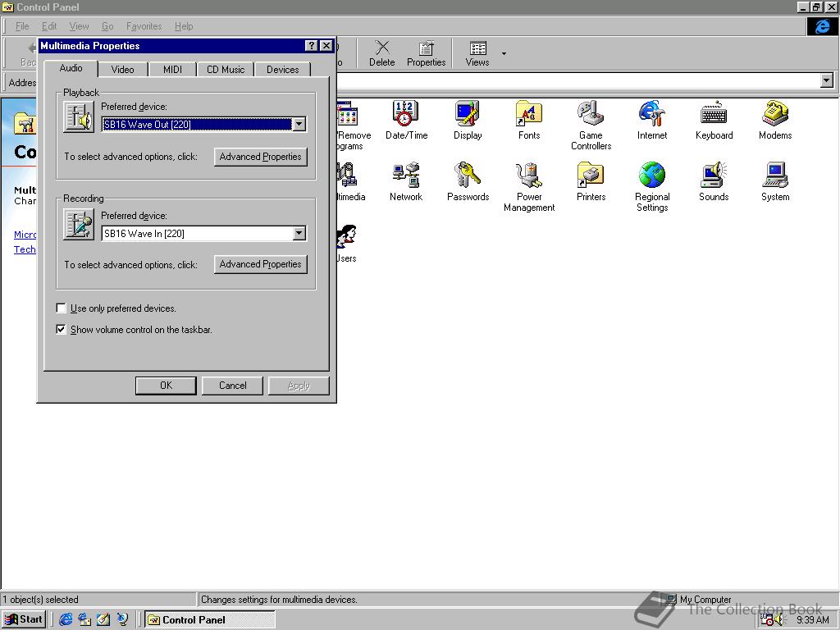Enable Use only preferred devices checkbox
Image resolution: width=840 pixels, height=630 pixels.
coord(61,308)
